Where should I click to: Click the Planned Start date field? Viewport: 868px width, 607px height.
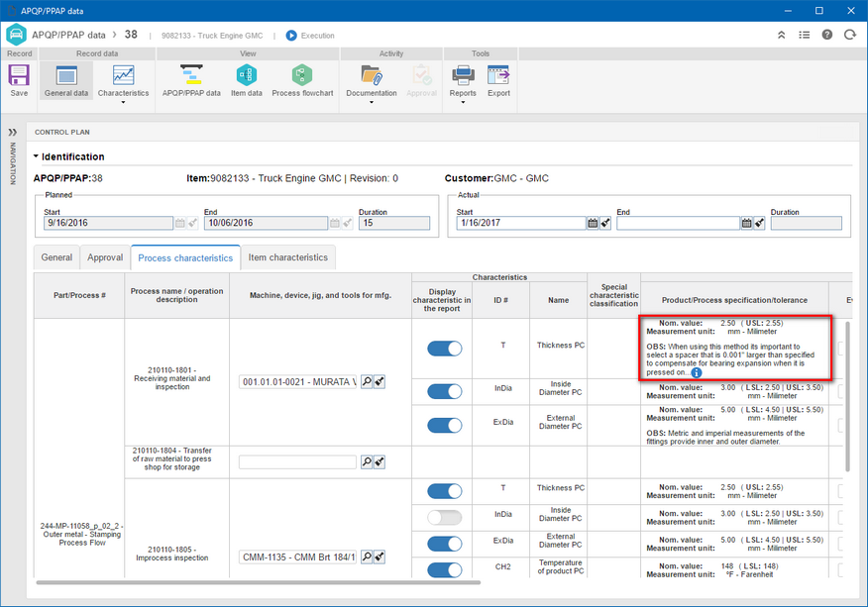coord(109,223)
